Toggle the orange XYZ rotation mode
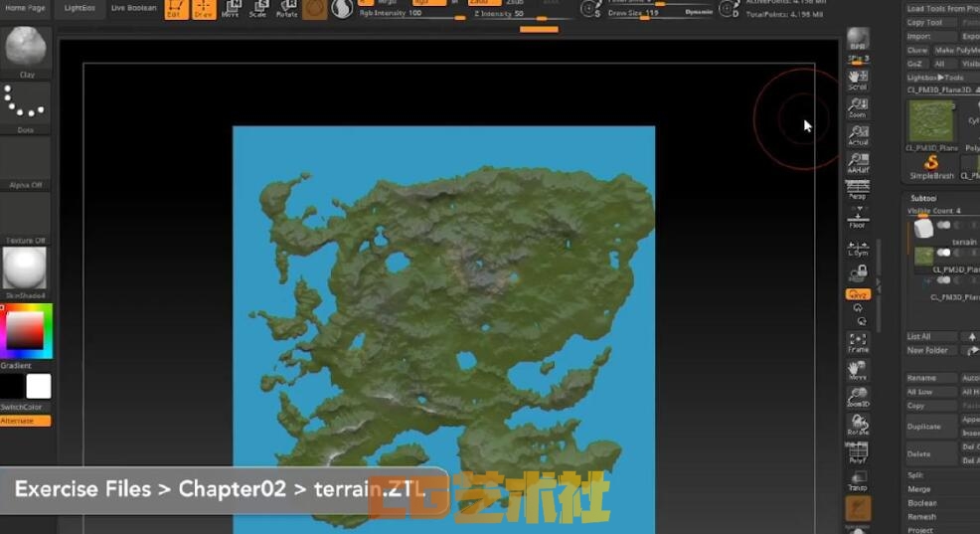 858,294
